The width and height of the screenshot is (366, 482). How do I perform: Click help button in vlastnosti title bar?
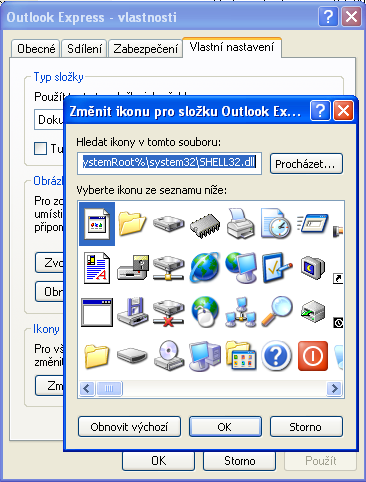[x=328, y=16]
